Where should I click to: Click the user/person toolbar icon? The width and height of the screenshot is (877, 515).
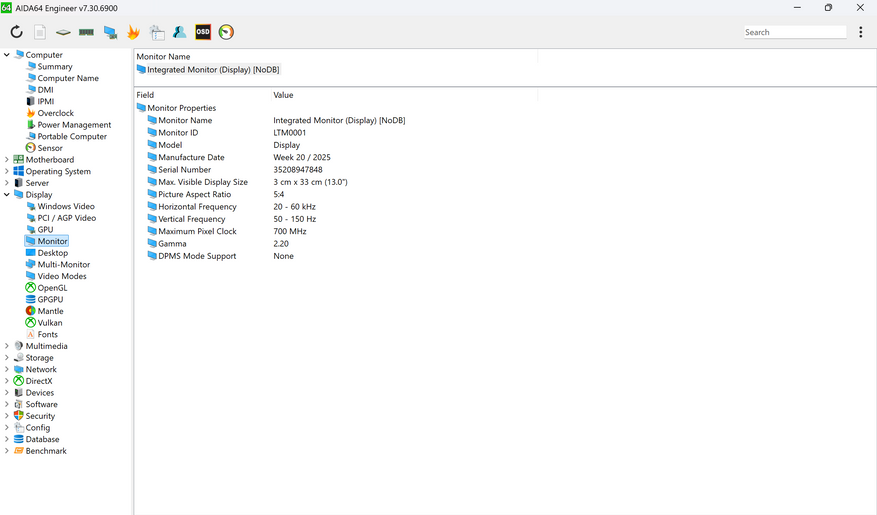pos(180,32)
